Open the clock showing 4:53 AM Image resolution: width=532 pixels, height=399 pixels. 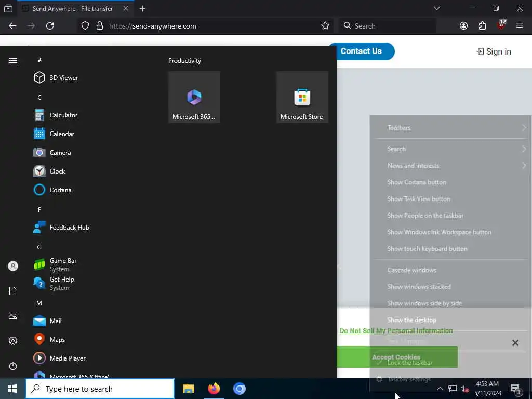pos(487,389)
